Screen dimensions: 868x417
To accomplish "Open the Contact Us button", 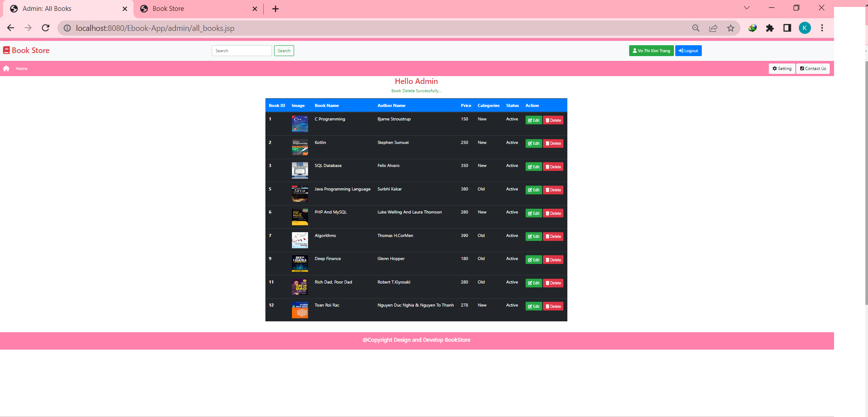I will [813, 69].
